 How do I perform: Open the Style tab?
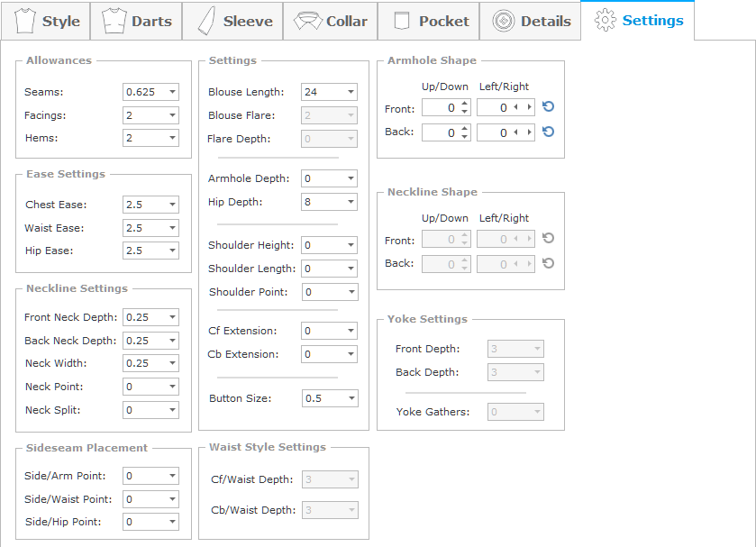(48, 21)
